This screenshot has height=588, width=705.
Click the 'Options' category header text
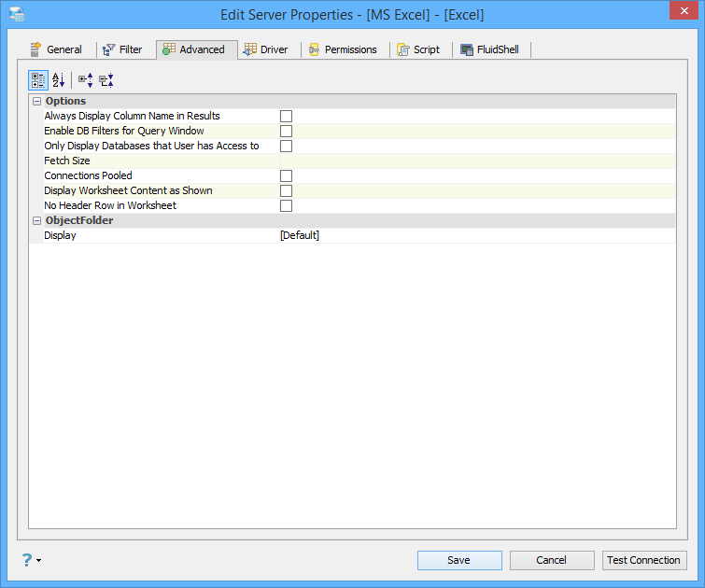[65, 101]
